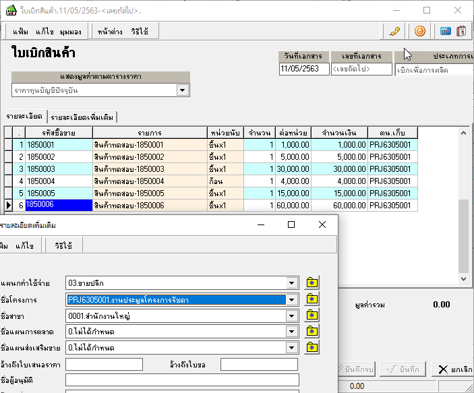The image size is (474, 393).
Task: Expand the ชื่อแผนส่งเสริมขาย dropdown
Action: (292, 348)
